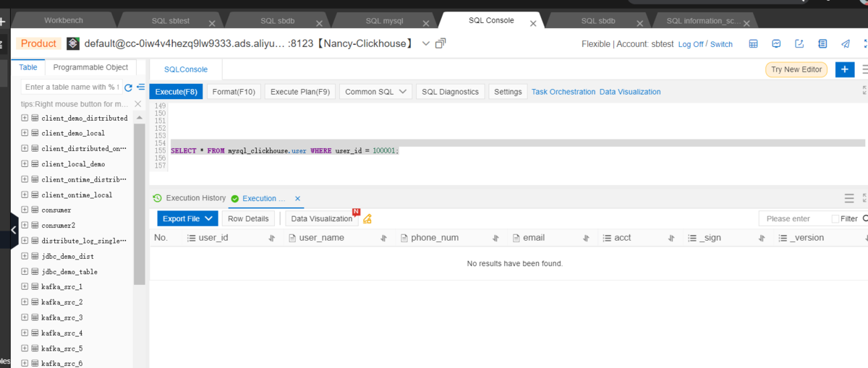This screenshot has height=368, width=868.
Task: Click table icon of consumer2
Action: coord(35,226)
